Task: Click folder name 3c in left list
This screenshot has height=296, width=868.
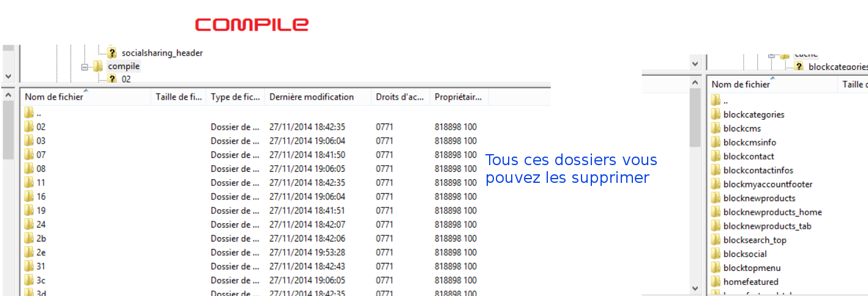Action: tap(41, 280)
